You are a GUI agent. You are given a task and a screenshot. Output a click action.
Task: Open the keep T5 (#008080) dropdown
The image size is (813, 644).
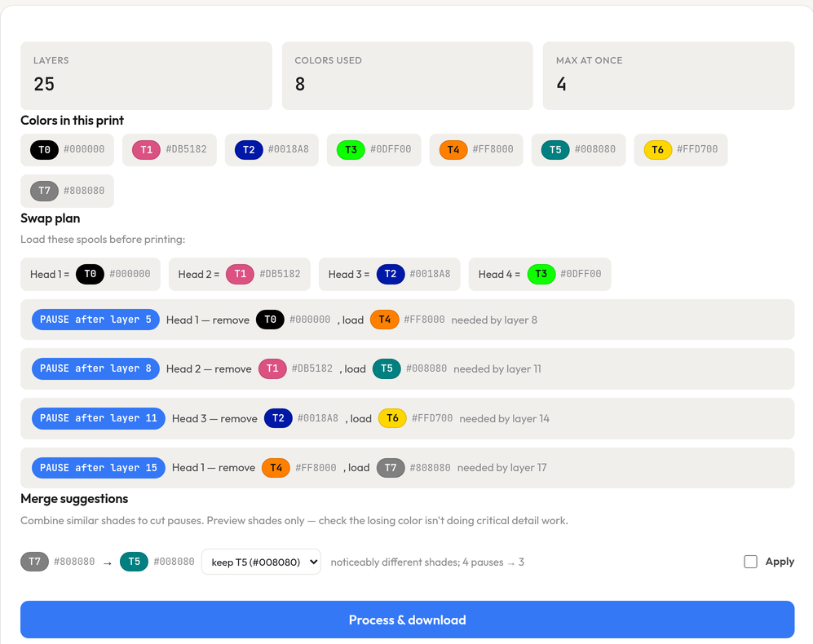[x=261, y=562]
